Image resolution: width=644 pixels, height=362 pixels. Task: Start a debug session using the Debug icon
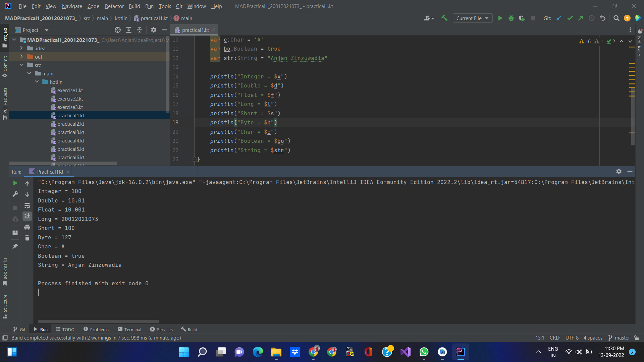511,18
